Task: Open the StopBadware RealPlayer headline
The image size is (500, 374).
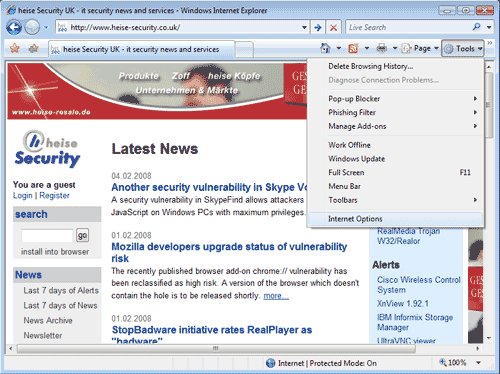Action: pyautogui.click(x=212, y=335)
